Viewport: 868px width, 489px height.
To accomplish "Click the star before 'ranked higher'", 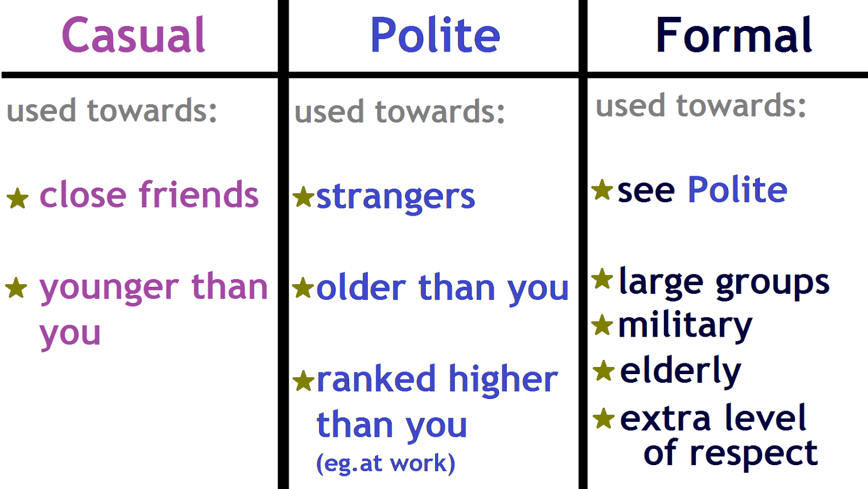I will coord(303,381).
